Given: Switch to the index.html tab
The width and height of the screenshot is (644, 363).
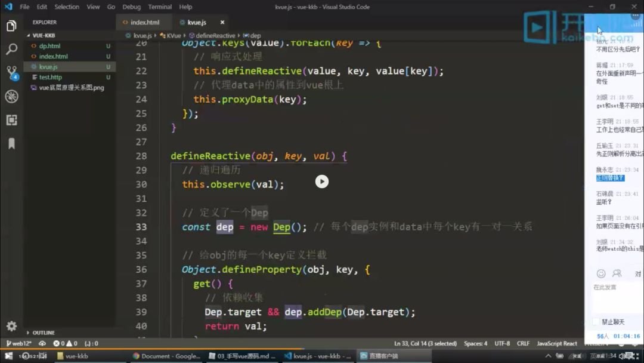Looking at the screenshot, I should (x=144, y=22).
